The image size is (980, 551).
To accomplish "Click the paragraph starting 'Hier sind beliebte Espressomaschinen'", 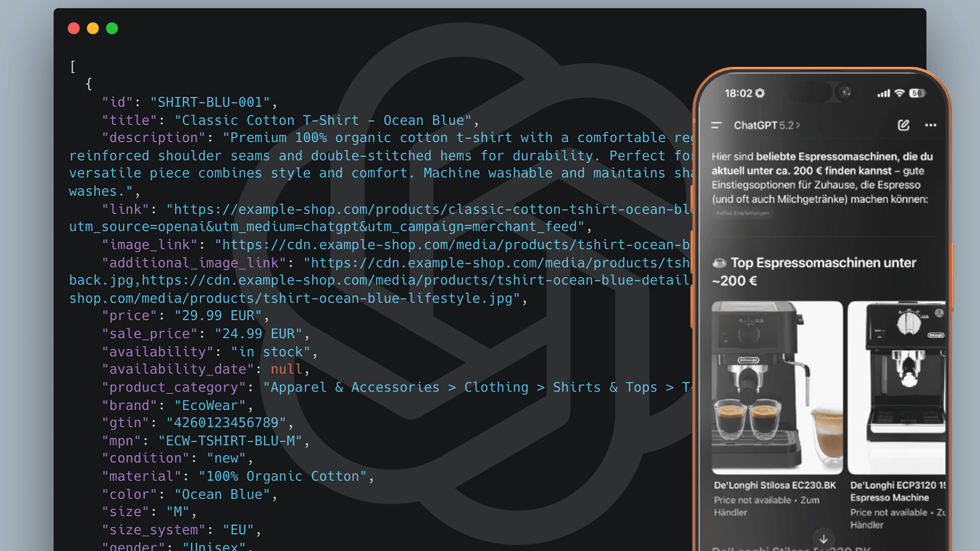I will (x=822, y=178).
